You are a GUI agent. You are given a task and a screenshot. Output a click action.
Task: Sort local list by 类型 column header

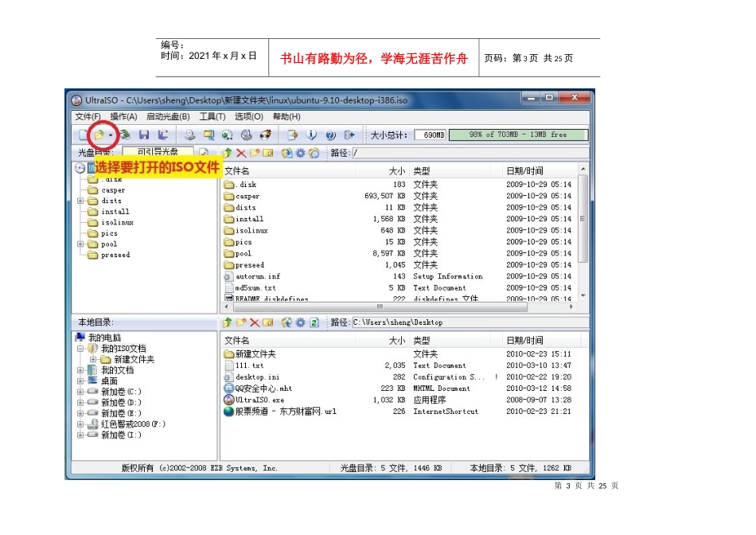click(450, 341)
